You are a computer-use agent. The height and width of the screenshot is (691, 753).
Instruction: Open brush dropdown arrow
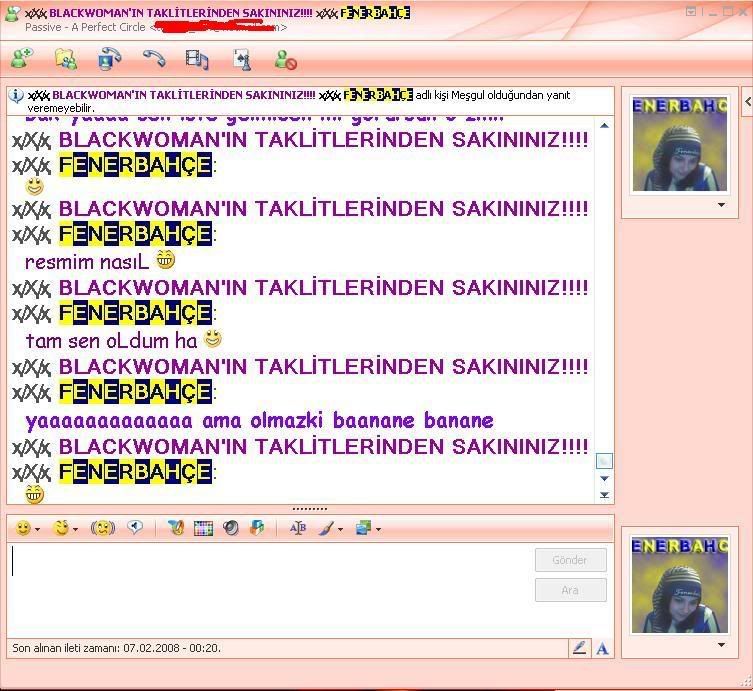tap(340, 530)
